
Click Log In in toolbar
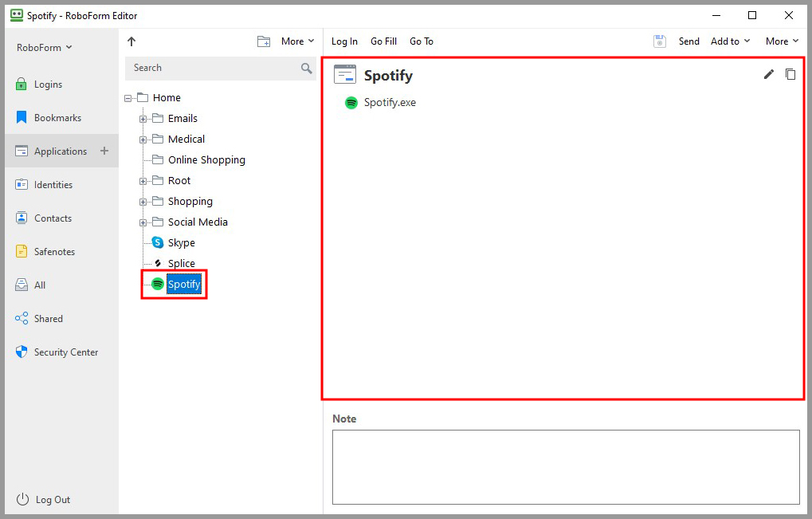click(x=344, y=41)
